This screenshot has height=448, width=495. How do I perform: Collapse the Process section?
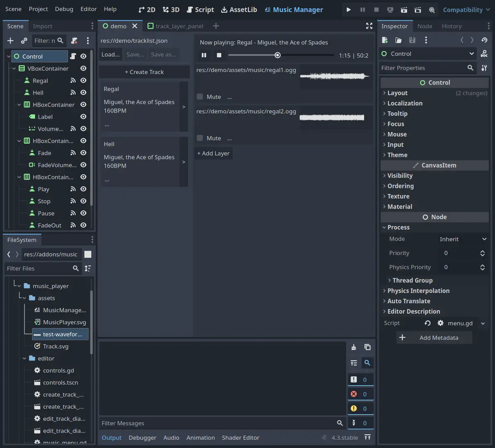coord(434,227)
